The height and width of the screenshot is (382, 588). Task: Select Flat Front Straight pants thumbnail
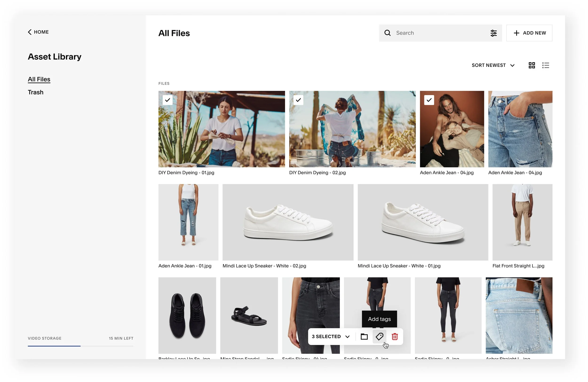[522, 222]
